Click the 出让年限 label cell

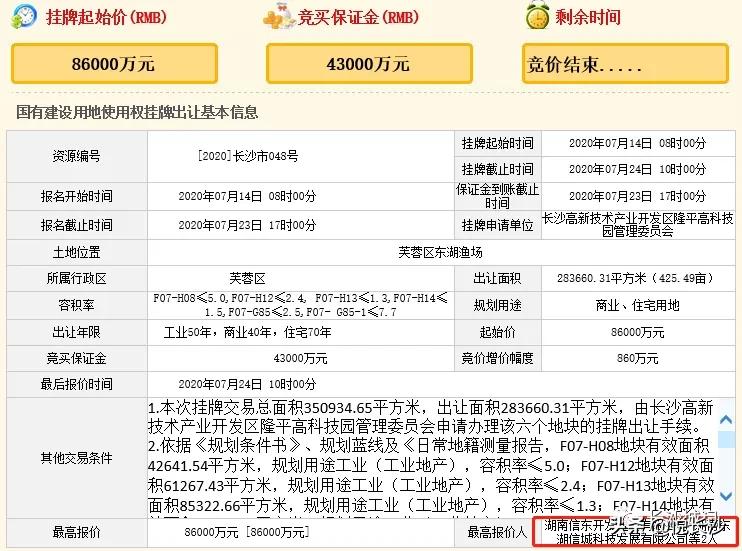(x=77, y=332)
